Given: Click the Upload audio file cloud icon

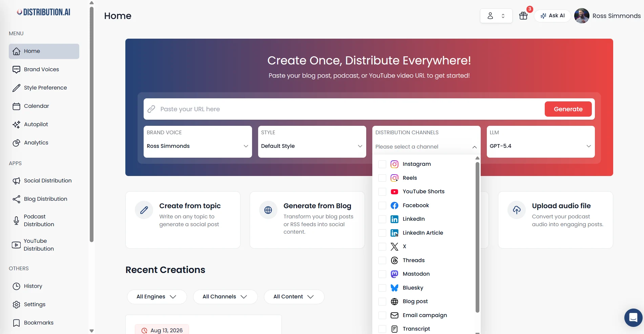Looking at the screenshot, I should click(517, 210).
